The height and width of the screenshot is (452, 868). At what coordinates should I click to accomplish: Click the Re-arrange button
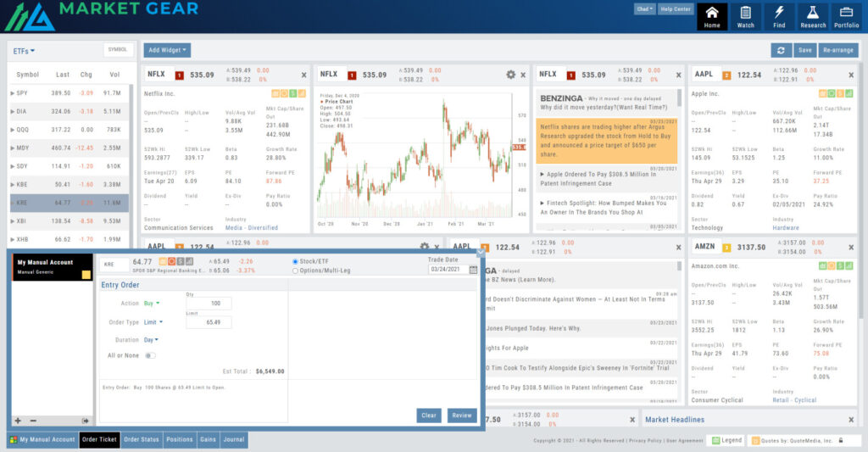838,50
